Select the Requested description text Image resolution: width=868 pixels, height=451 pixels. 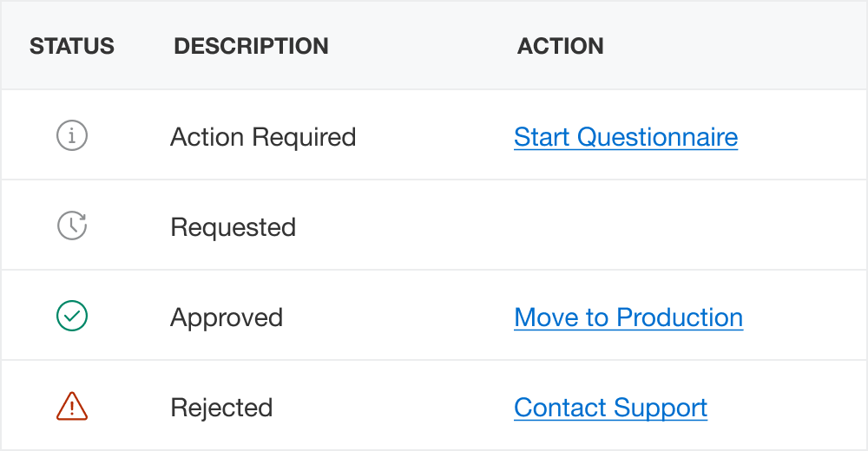pos(233,227)
